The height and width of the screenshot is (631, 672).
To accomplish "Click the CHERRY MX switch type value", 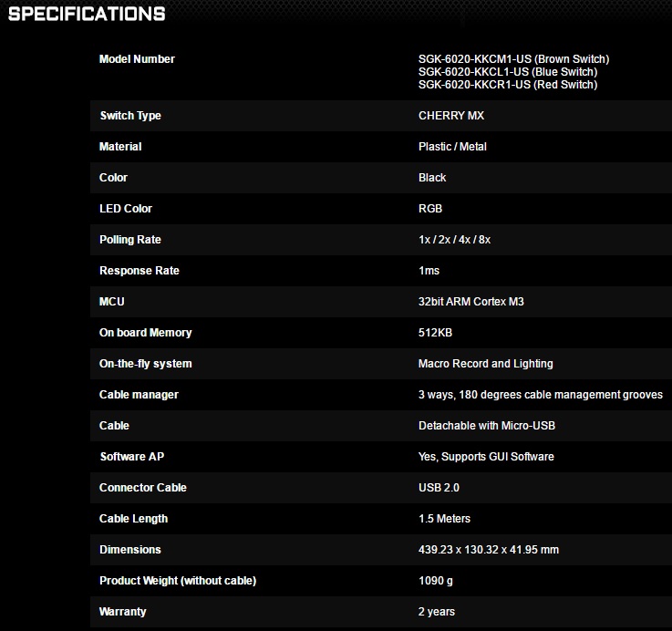I will (451, 116).
